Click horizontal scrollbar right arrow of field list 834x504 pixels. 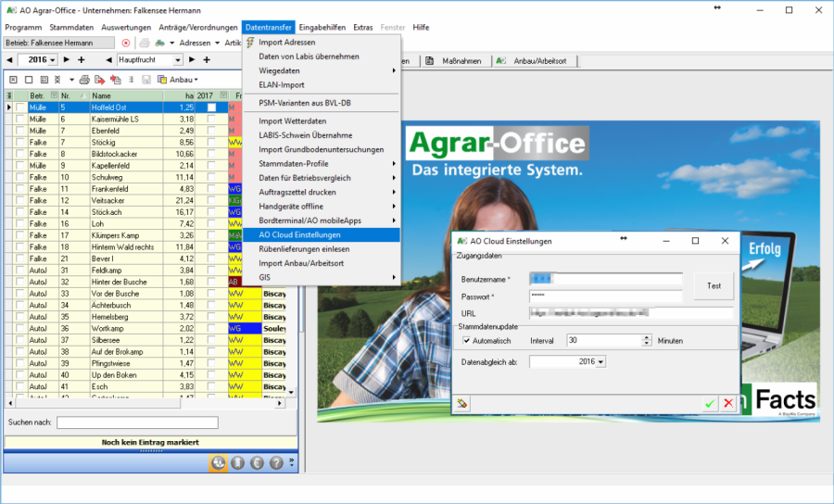pyautogui.click(x=280, y=404)
